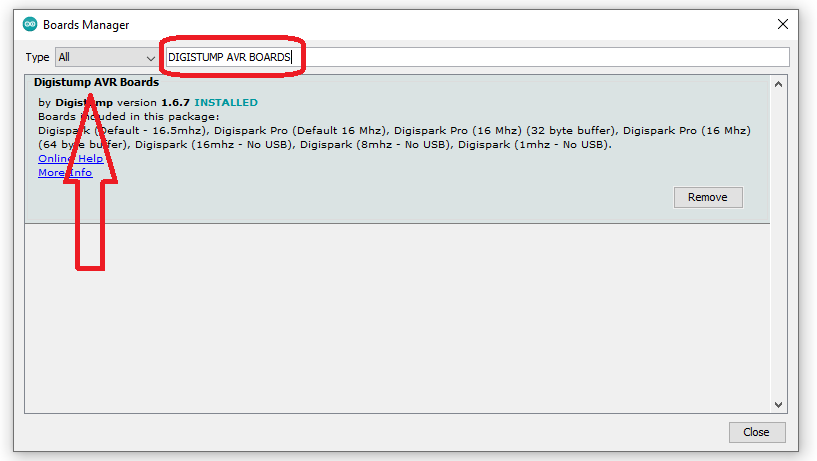Click the Arduino logo icon in title bar
Viewport: 817px width, 461px height.
[30, 24]
